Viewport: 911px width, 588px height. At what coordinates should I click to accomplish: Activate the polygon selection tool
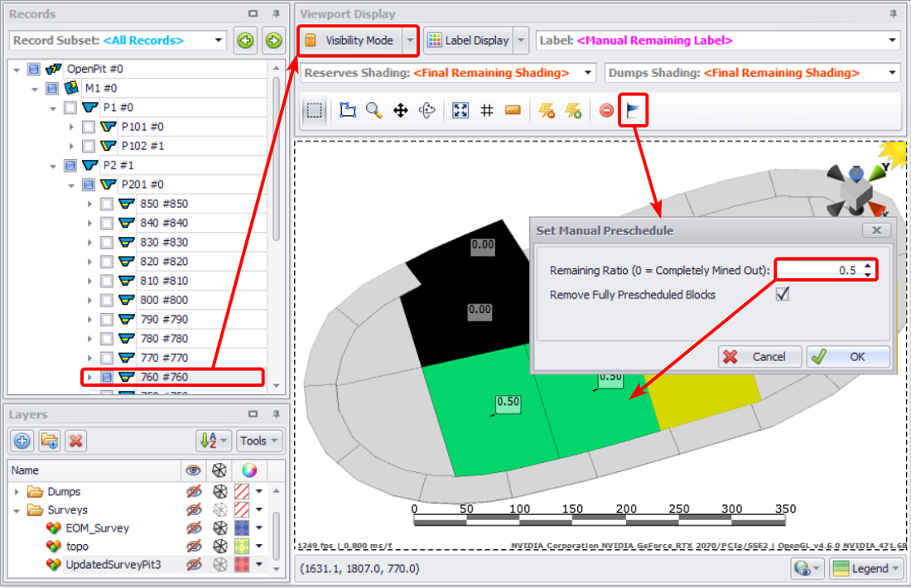pyautogui.click(x=348, y=110)
